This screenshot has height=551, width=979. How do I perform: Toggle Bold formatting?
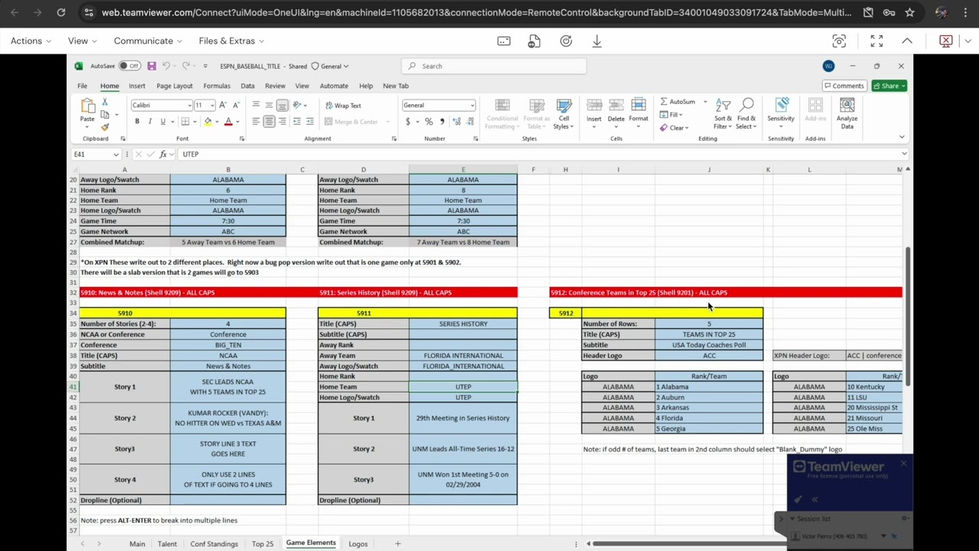137,122
